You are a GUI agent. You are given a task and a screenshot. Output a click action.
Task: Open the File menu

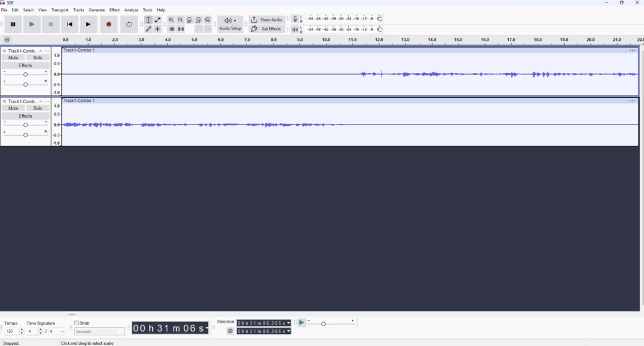pos(4,10)
